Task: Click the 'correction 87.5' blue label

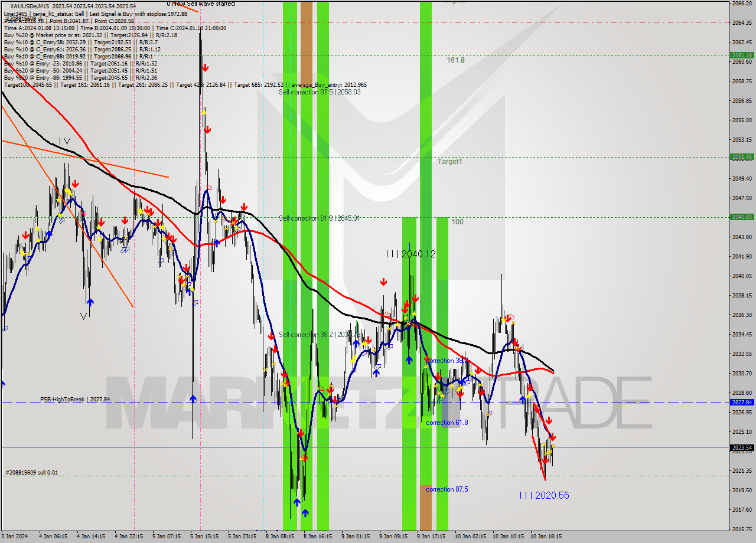Action: (x=447, y=489)
